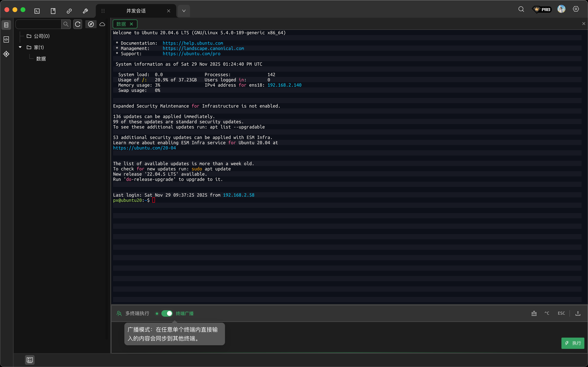Click the host search input field

coord(38,24)
